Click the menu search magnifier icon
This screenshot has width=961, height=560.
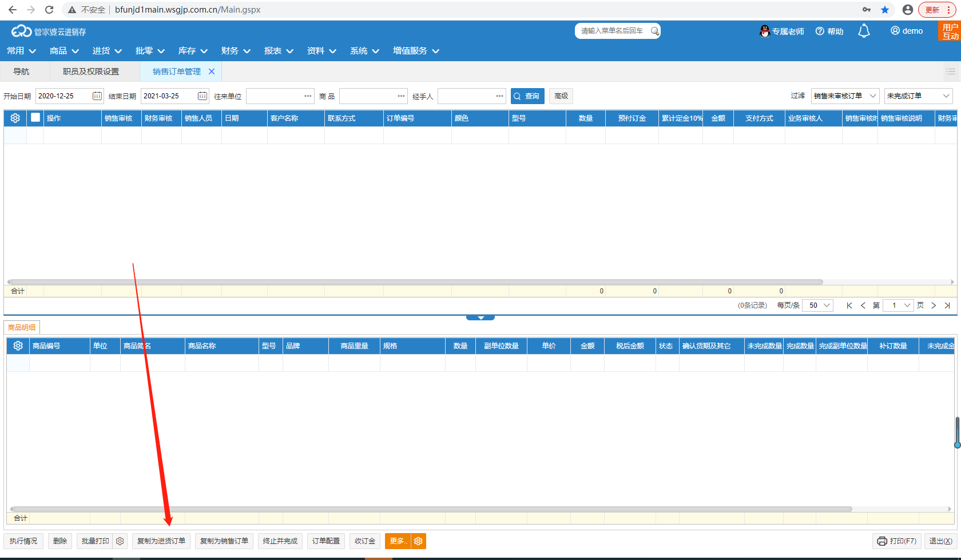[x=655, y=31]
